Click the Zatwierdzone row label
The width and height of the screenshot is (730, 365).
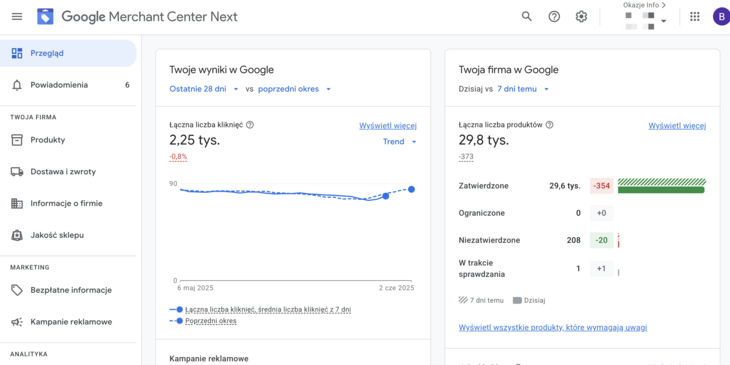tap(483, 186)
